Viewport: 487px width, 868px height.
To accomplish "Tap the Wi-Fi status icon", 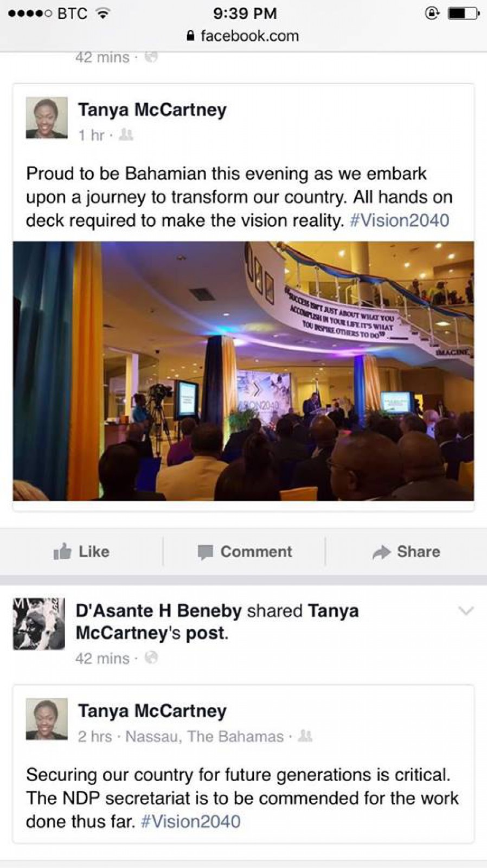I will [101, 13].
